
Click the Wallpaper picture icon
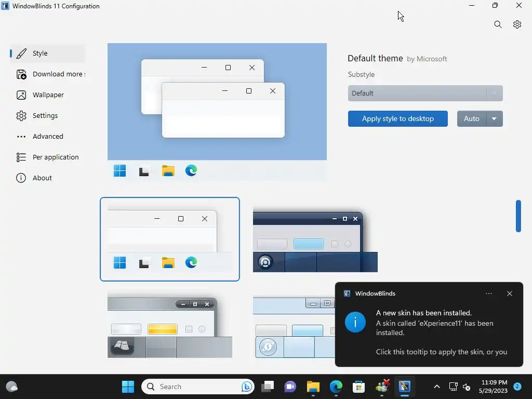point(21,95)
